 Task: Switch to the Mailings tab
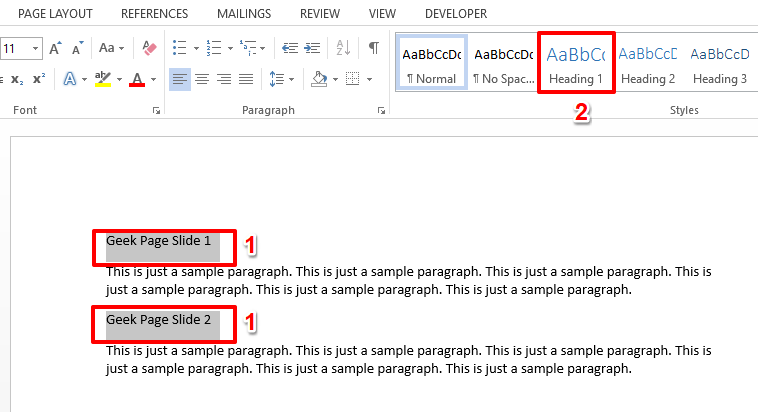[x=244, y=14]
